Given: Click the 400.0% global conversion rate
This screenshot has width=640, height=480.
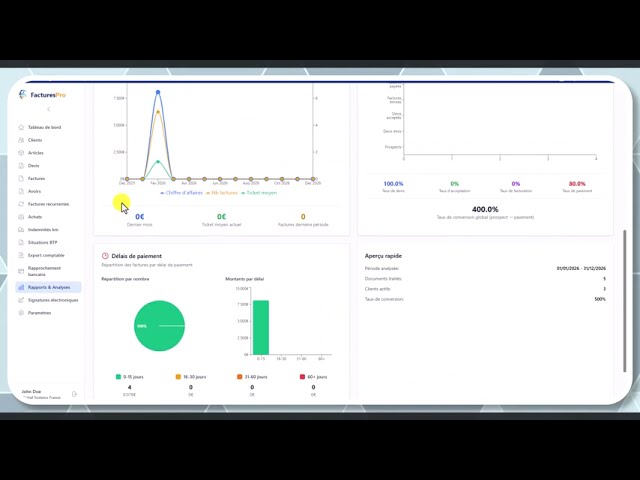Looking at the screenshot, I should tap(485, 209).
